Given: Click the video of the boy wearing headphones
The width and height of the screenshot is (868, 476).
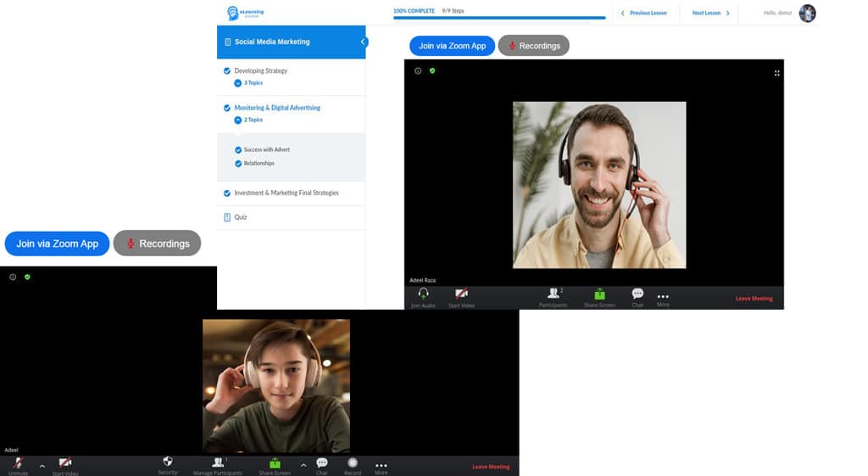Looking at the screenshot, I should tap(275, 386).
